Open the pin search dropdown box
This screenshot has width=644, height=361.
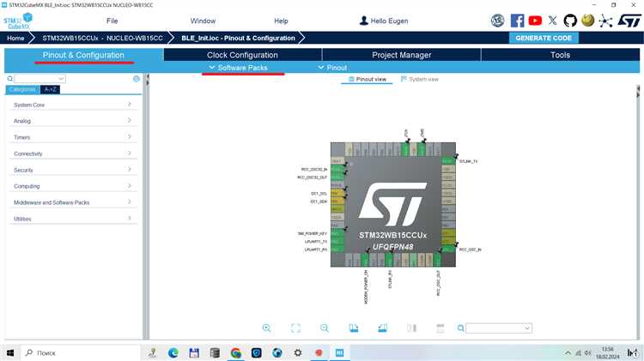point(499,328)
